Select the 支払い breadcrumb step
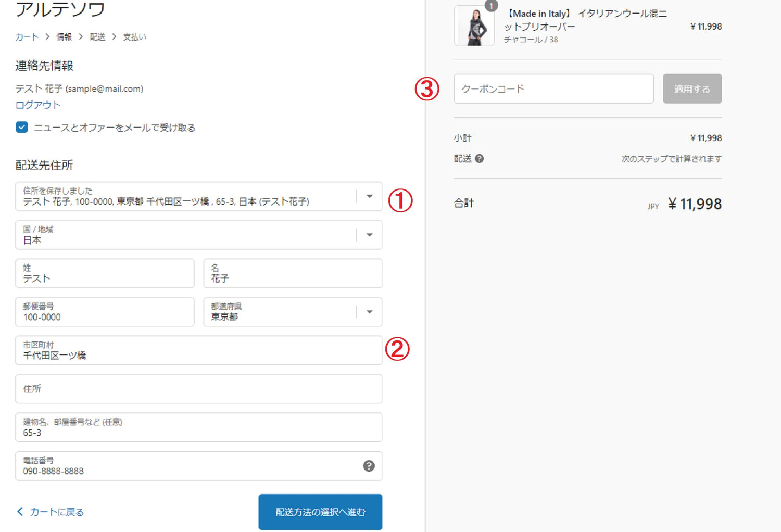 (134, 37)
